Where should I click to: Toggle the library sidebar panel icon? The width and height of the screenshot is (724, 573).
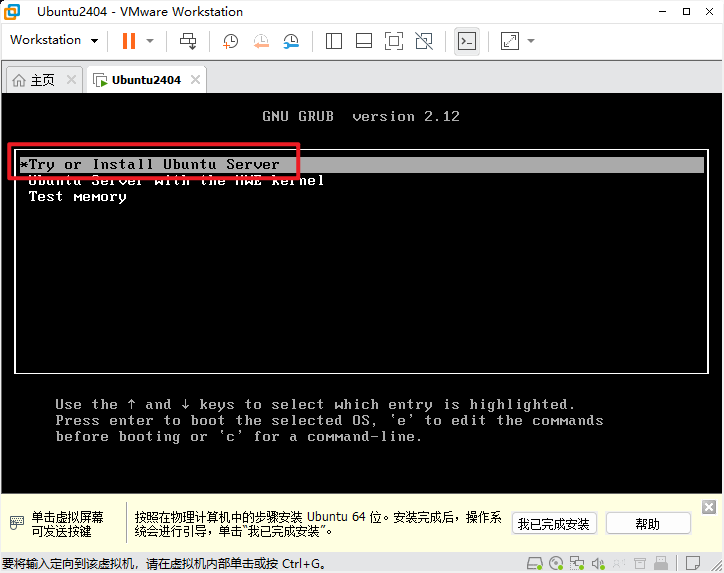pyautogui.click(x=333, y=41)
